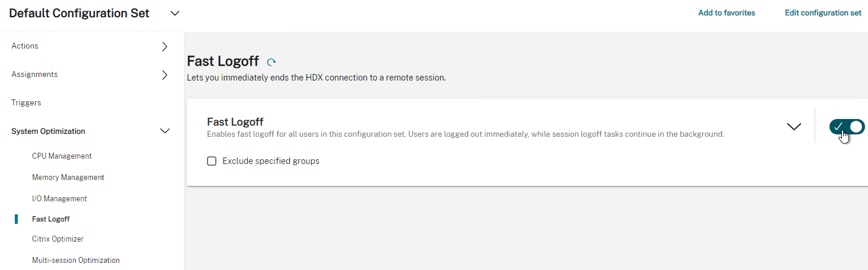Open I/O Management settings

(59, 199)
